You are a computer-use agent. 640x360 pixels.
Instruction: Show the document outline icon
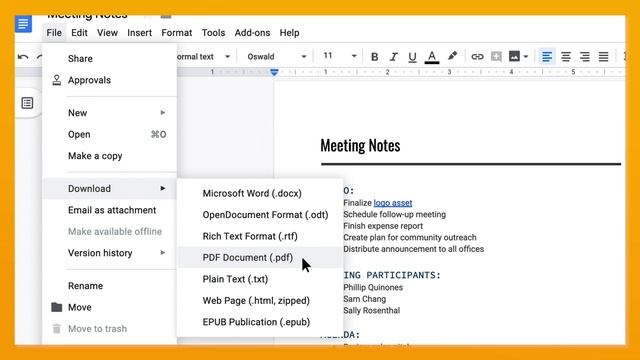[27, 103]
